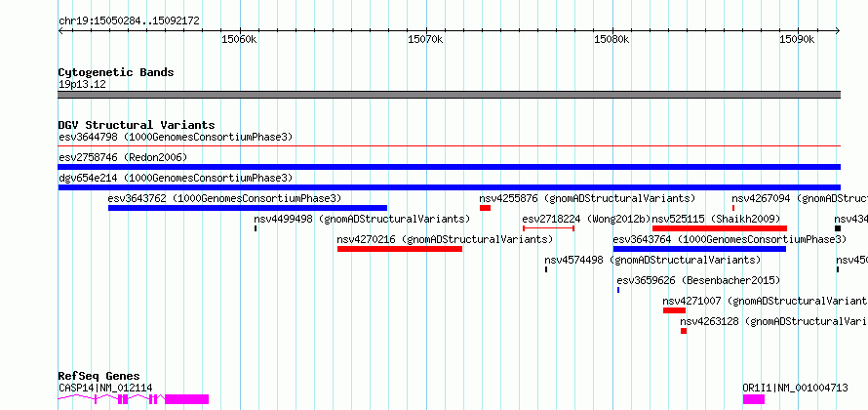The image size is (868, 410).
Task: Click the 19p13.12 gray cytogenetic band
Action: 449,95
